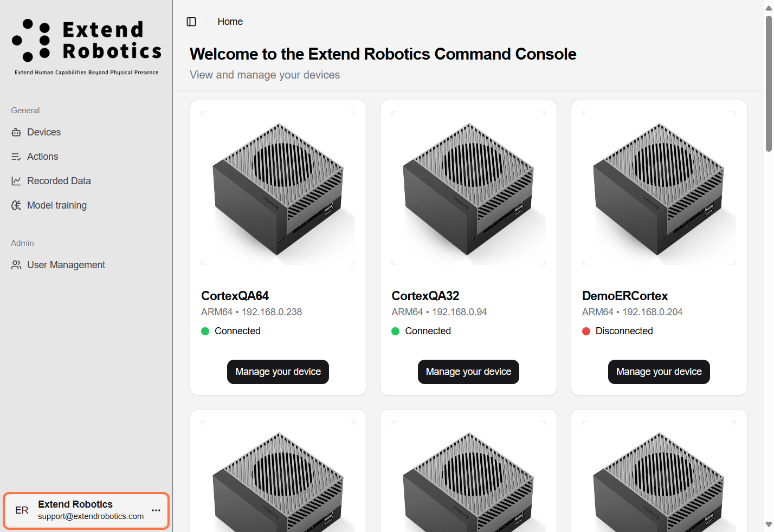
Task: Click the Home breadcrumb link
Action: click(230, 22)
